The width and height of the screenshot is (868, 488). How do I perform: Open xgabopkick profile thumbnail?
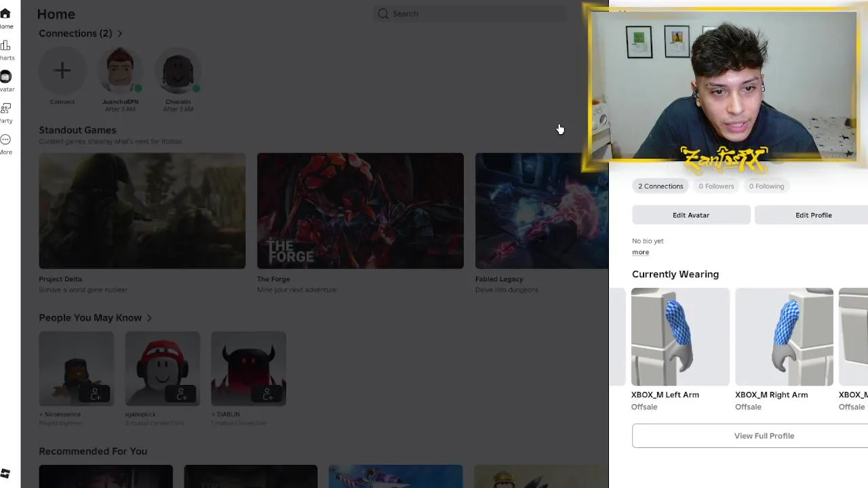162,369
